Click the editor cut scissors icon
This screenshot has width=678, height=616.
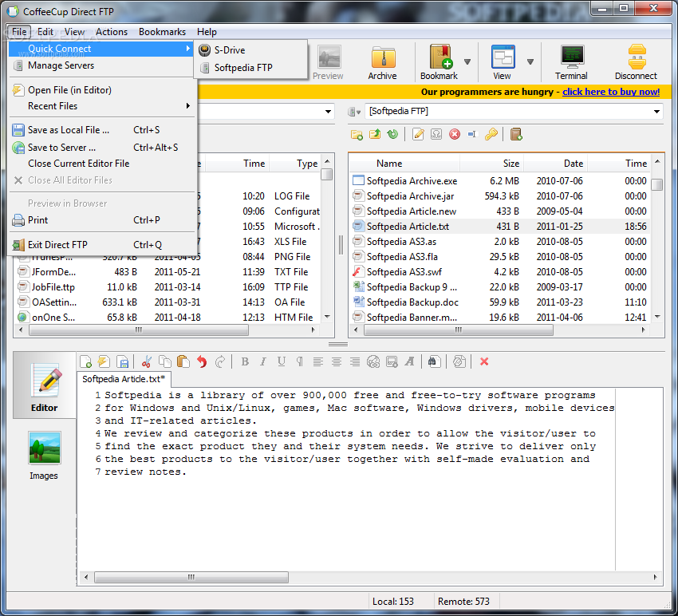coord(147,361)
